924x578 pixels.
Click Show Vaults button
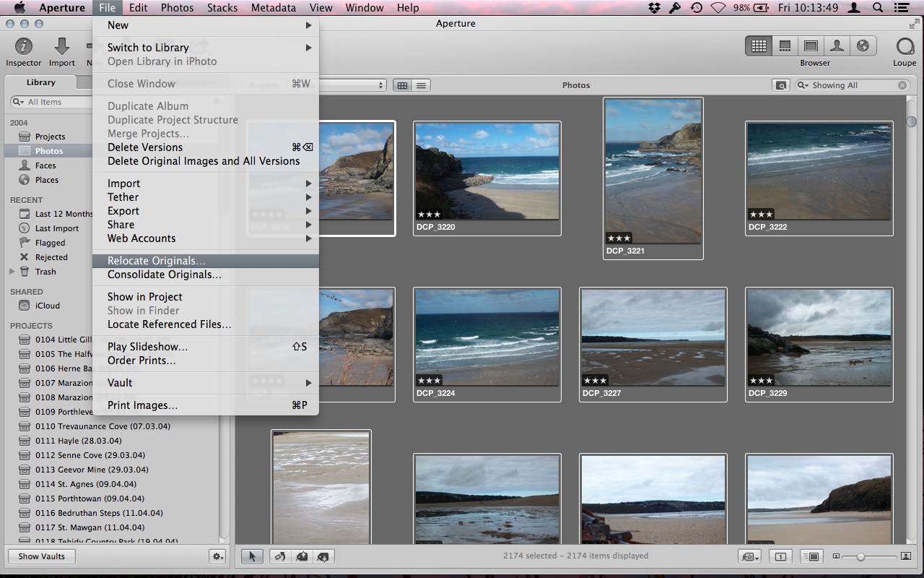click(x=41, y=556)
